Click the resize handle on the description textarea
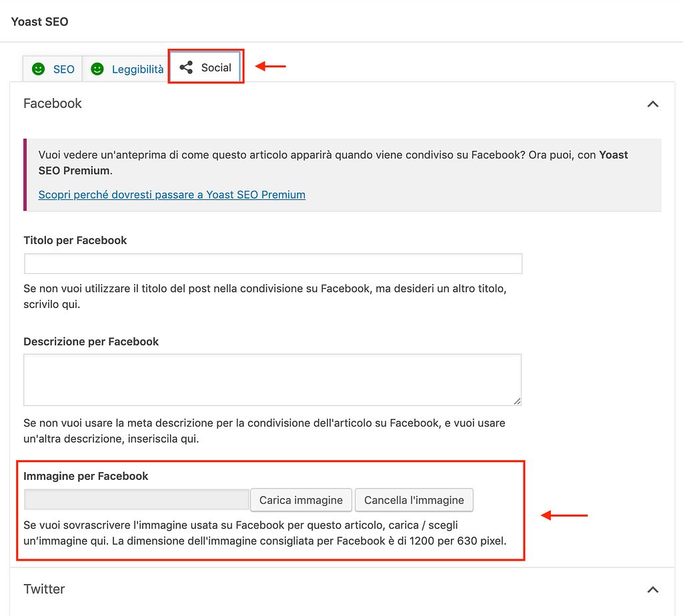This screenshot has width=683, height=616. [x=517, y=401]
